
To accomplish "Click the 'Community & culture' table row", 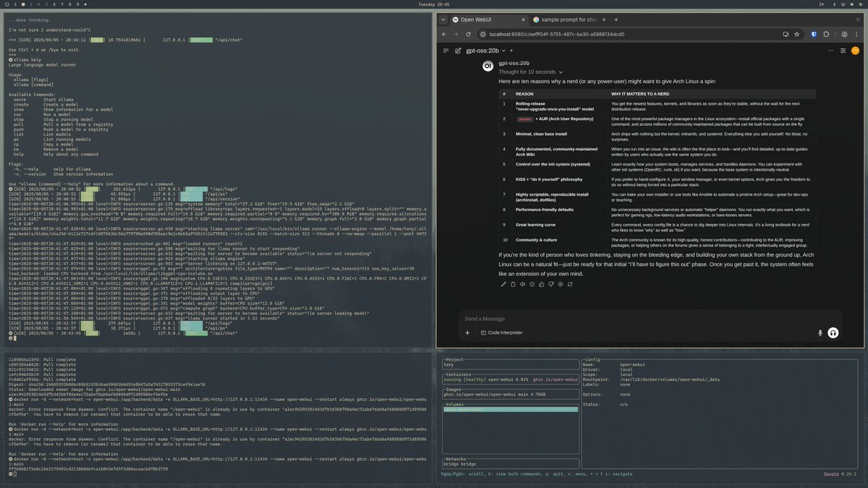I will tap(657, 241).
